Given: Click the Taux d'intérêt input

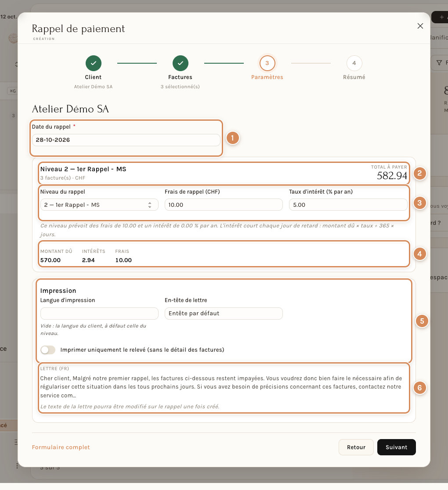Looking at the screenshot, I should pyautogui.click(x=348, y=205).
